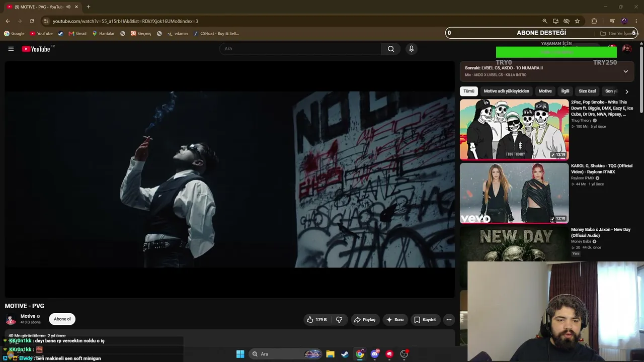
Task: Open the CSFloat bookmark
Action: [216, 34]
